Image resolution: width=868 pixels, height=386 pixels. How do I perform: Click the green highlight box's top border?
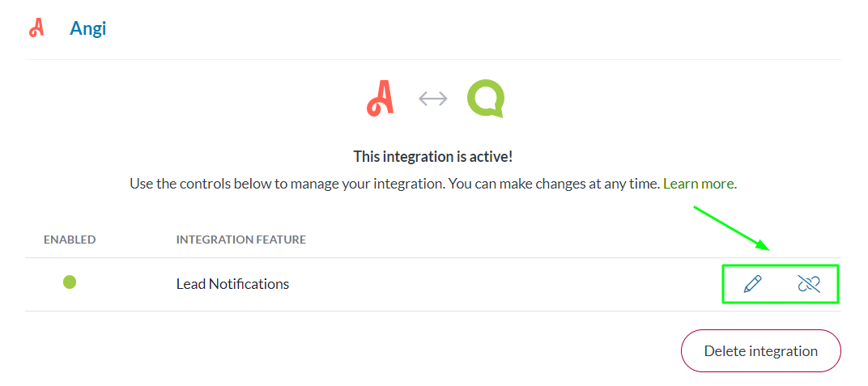(x=780, y=265)
